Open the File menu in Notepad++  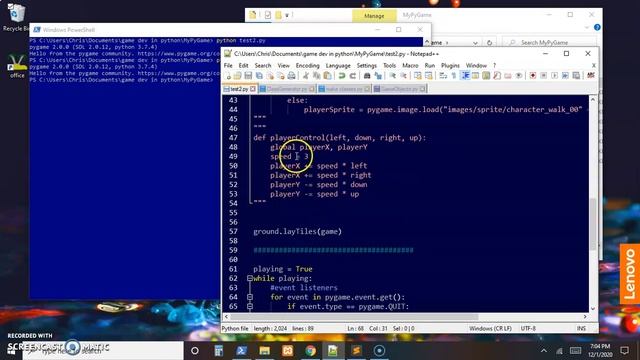coord(228,65)
